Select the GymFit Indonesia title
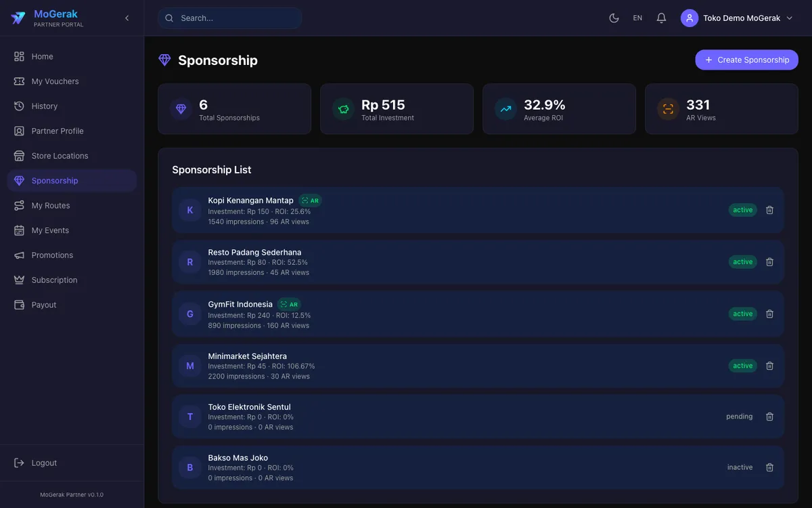 [240, 304]
